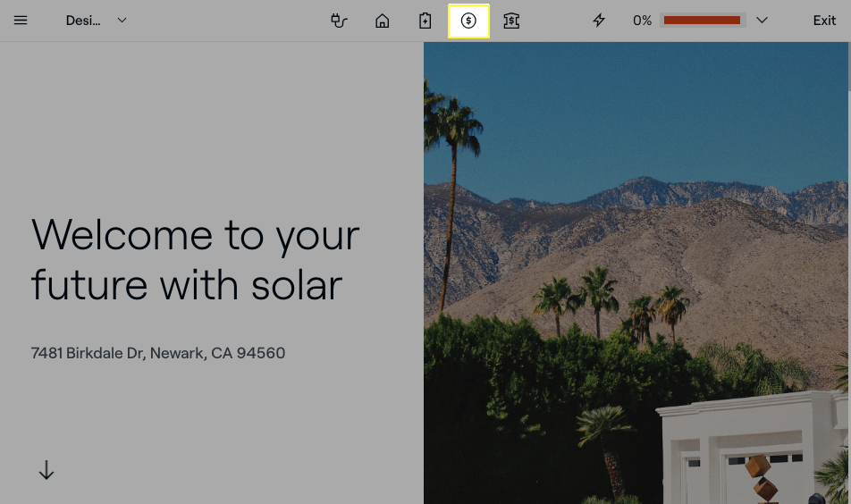
Task: Click the 0% offset value
Action: point(642,21)
